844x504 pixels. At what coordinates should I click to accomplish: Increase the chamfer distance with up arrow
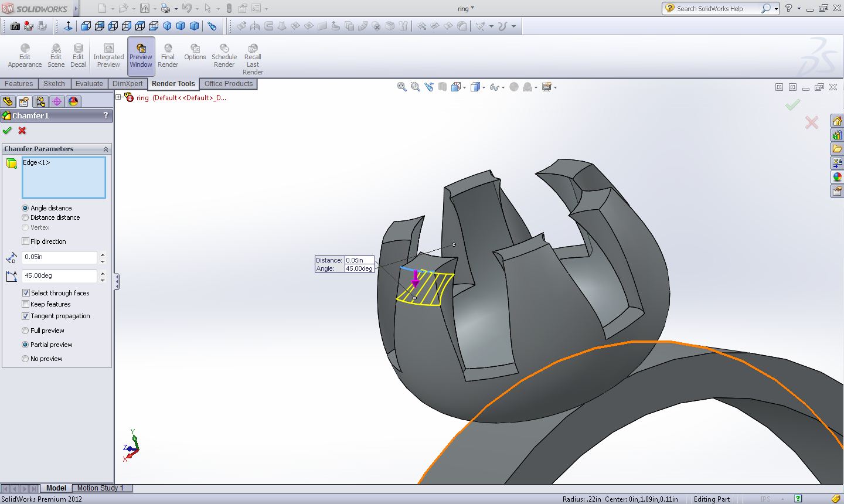[103, 254]
